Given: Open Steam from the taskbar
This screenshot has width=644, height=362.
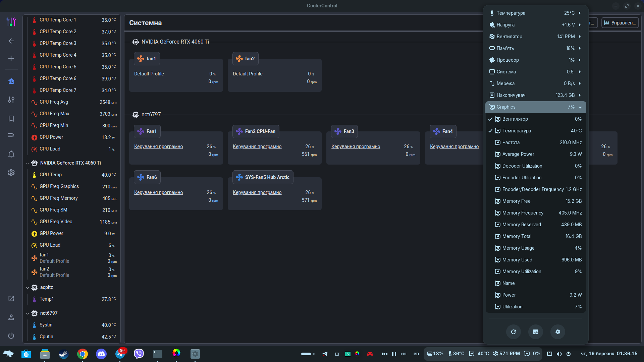Looking at the screenshot, I should 63,354.
